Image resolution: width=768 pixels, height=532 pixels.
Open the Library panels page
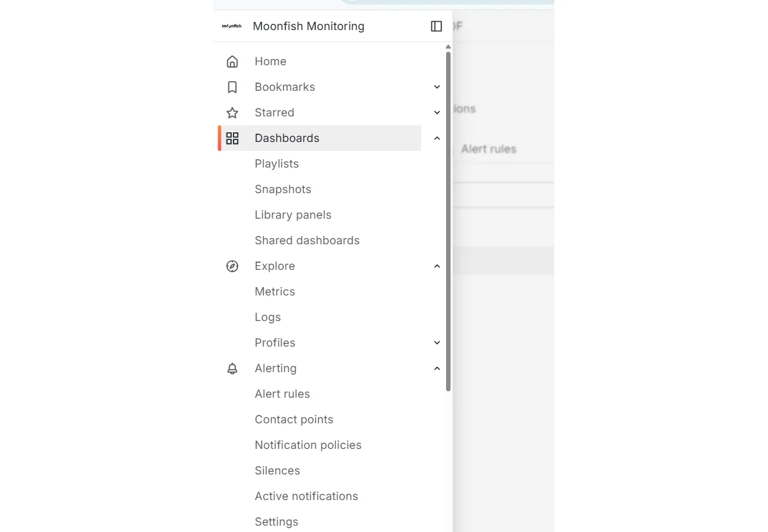[292, 214]
